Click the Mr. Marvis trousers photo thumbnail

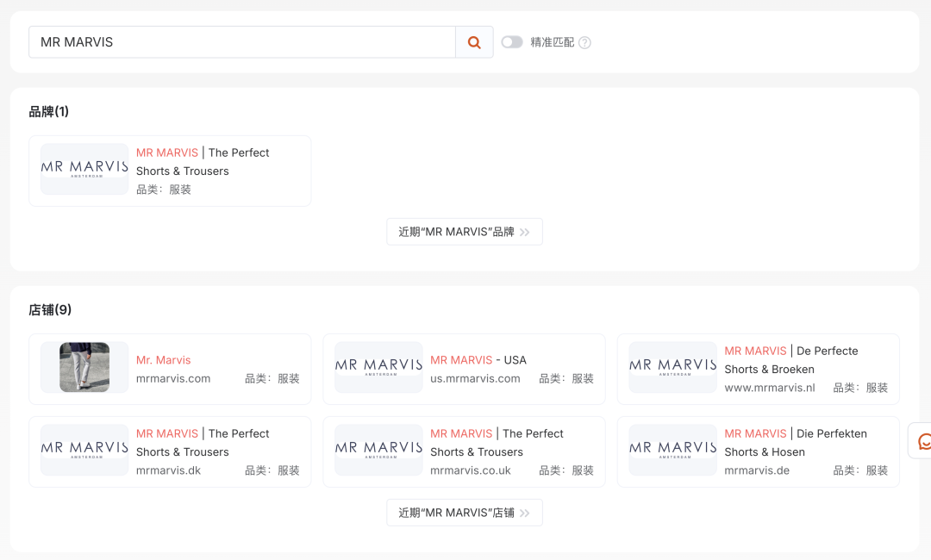tap(84, 367)
